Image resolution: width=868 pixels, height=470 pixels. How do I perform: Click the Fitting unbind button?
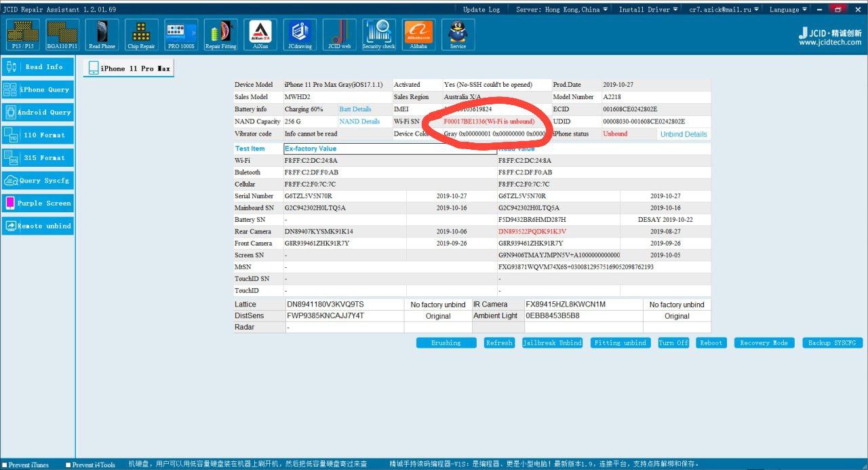pyautogui.click(x=620, y=343)
